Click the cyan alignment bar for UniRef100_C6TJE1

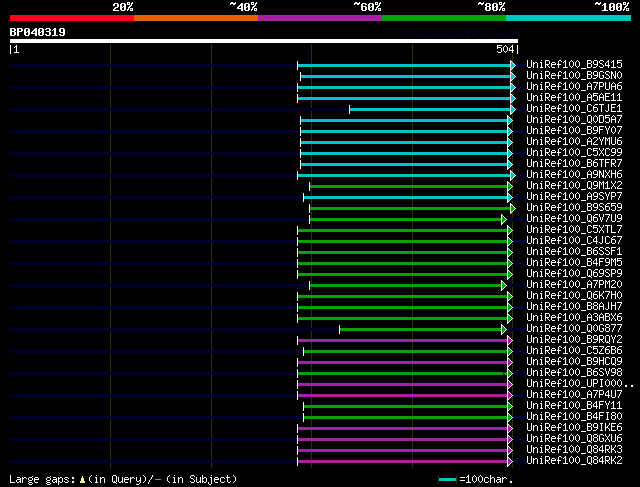click(430, 109)
